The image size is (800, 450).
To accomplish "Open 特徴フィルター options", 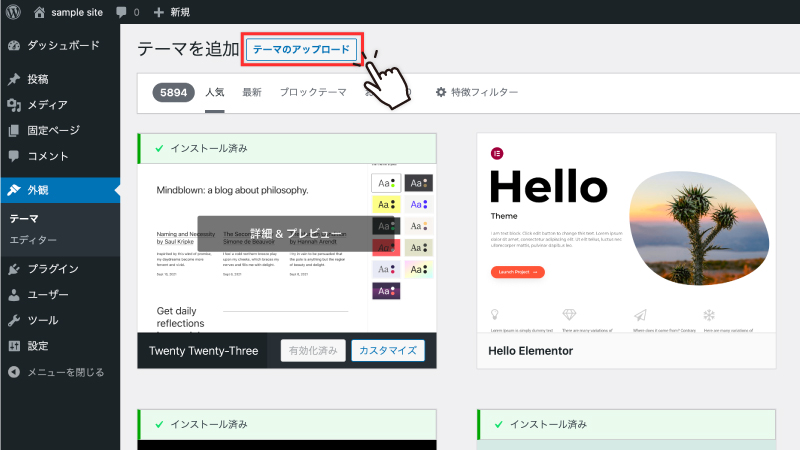I will click(x=484, y=92).
